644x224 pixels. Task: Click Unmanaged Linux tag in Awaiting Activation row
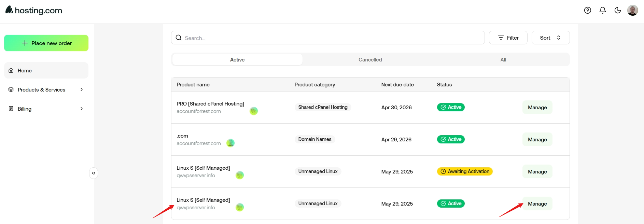click(x=318, y=171)
